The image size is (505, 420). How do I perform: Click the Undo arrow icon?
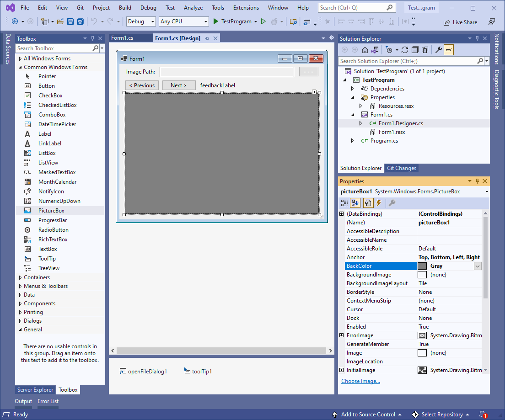tap(94, 21)
